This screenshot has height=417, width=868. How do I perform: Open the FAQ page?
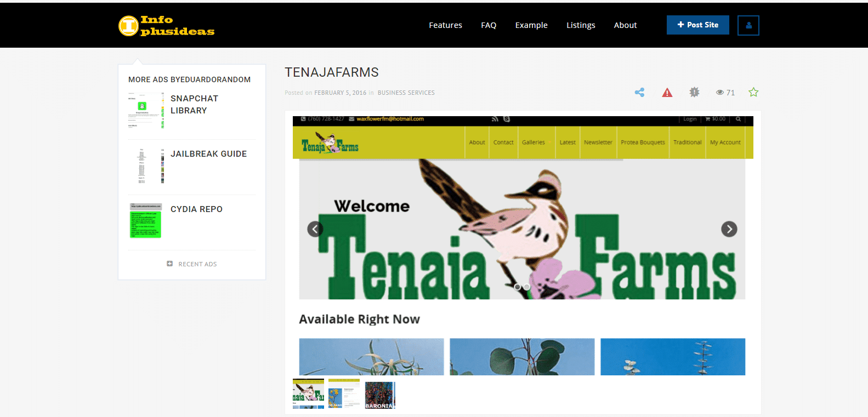point(488,25)
